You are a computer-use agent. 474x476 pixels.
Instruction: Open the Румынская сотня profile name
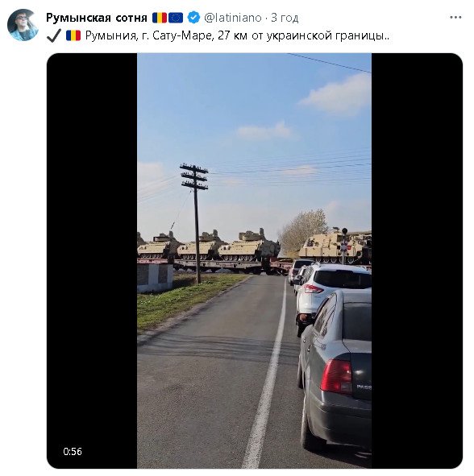97,18
